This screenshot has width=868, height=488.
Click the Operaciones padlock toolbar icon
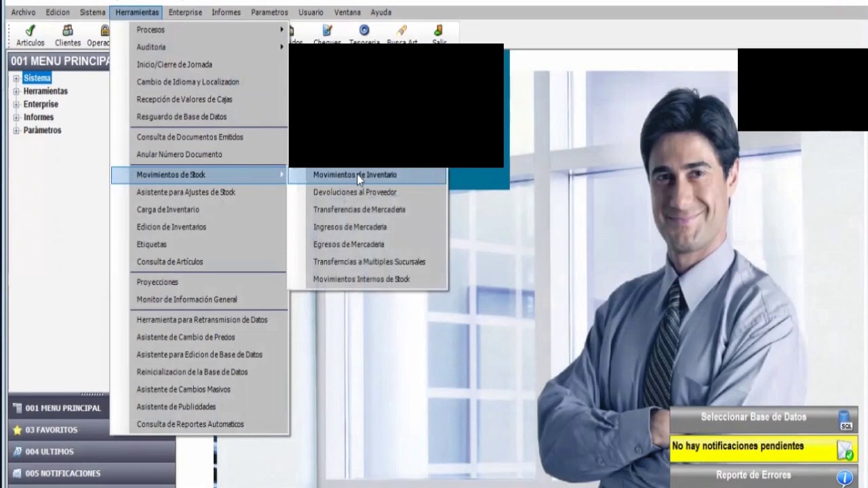pos(104,30)
